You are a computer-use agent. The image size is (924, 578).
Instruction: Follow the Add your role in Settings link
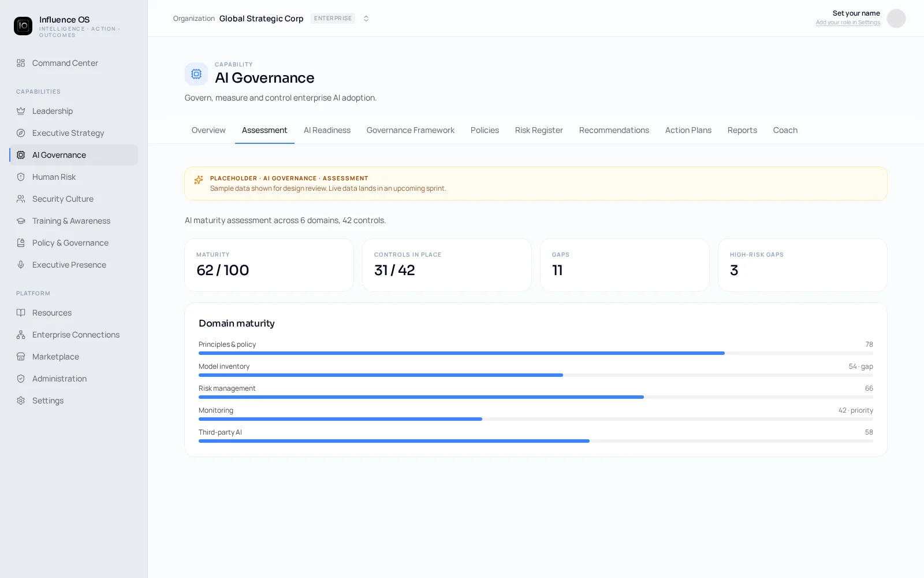pos(848,23)
